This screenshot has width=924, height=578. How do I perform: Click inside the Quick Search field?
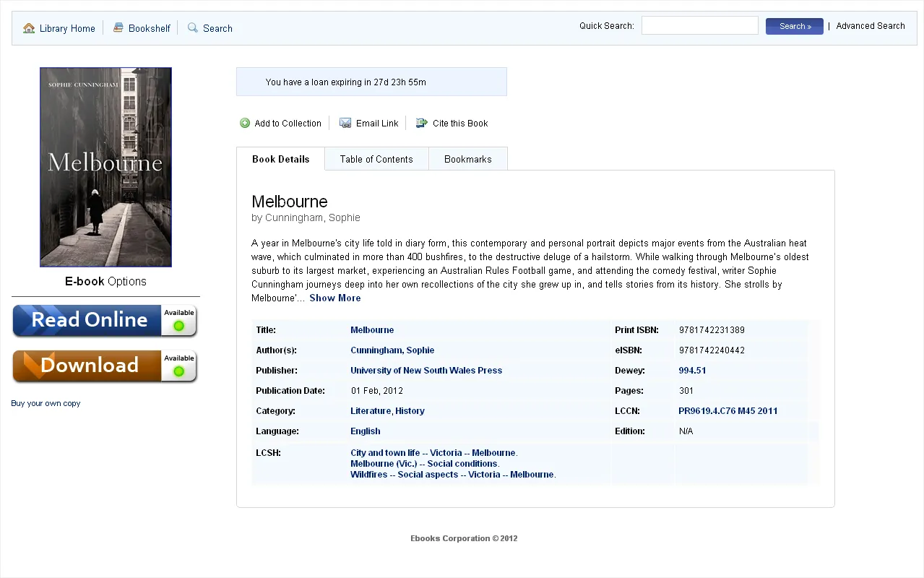699,25
